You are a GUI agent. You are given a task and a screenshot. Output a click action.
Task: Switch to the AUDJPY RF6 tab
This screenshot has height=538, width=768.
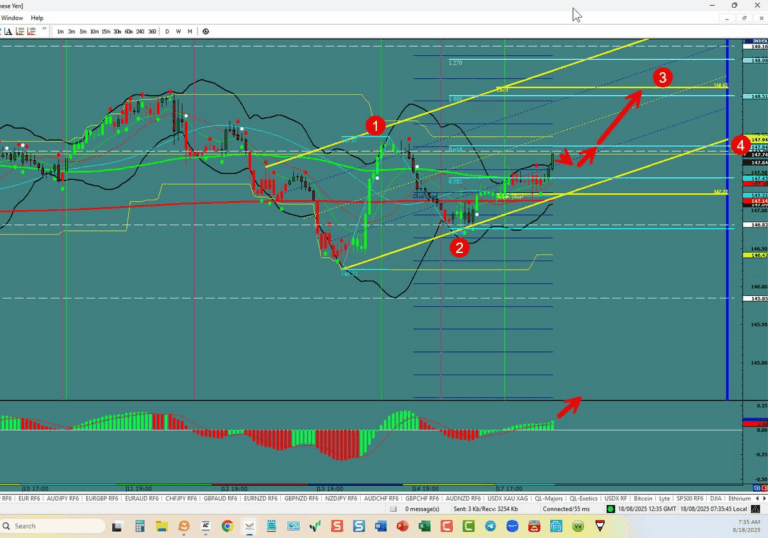63,498
